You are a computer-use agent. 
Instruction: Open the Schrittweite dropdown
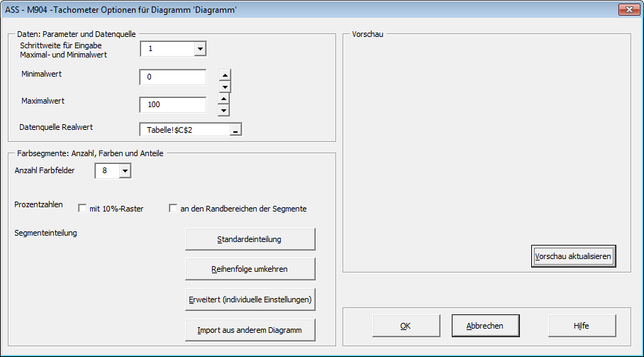click(199, 48)
